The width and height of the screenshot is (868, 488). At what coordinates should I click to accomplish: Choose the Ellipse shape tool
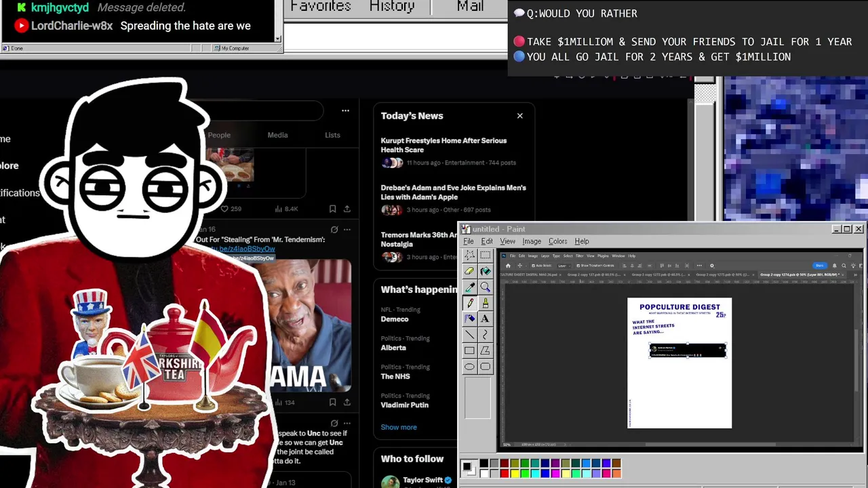469,367
